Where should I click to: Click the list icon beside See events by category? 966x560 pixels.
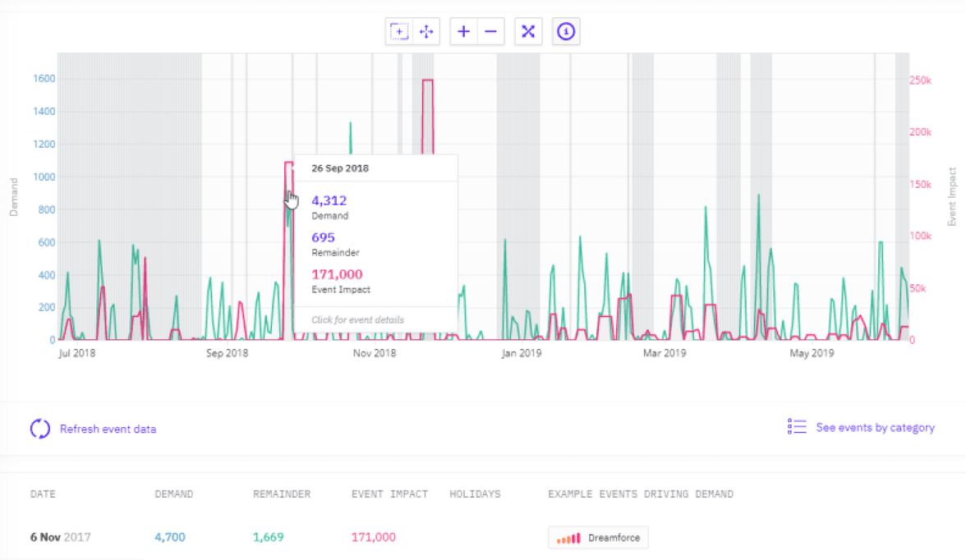tap(796, 426)
